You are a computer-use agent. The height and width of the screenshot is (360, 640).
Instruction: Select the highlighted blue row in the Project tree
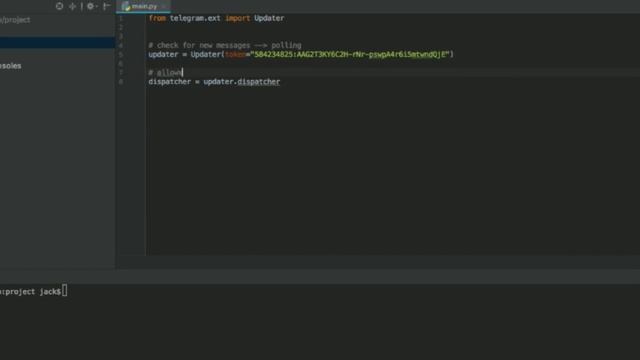tap(57, 42)
